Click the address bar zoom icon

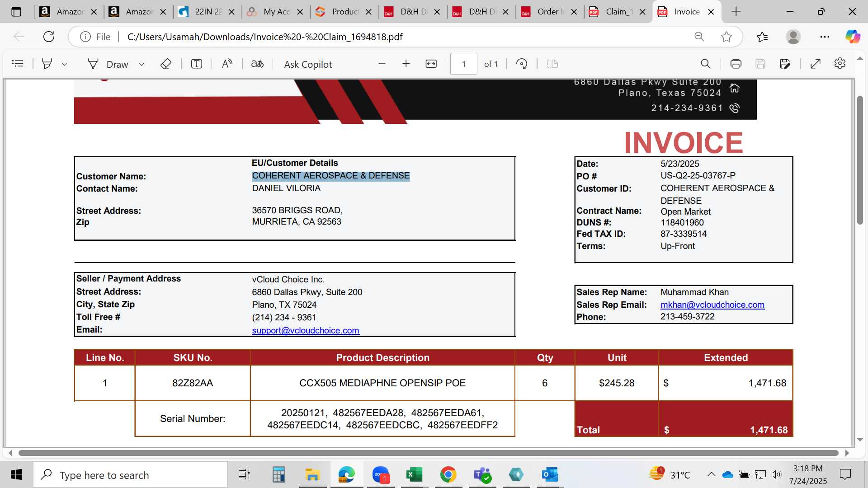699,37
